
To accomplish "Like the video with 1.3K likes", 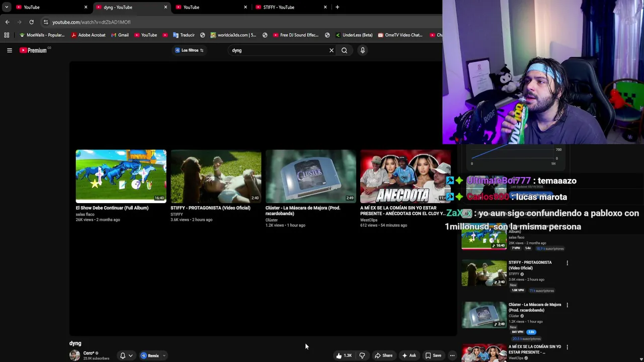I will tap(344, 355).
